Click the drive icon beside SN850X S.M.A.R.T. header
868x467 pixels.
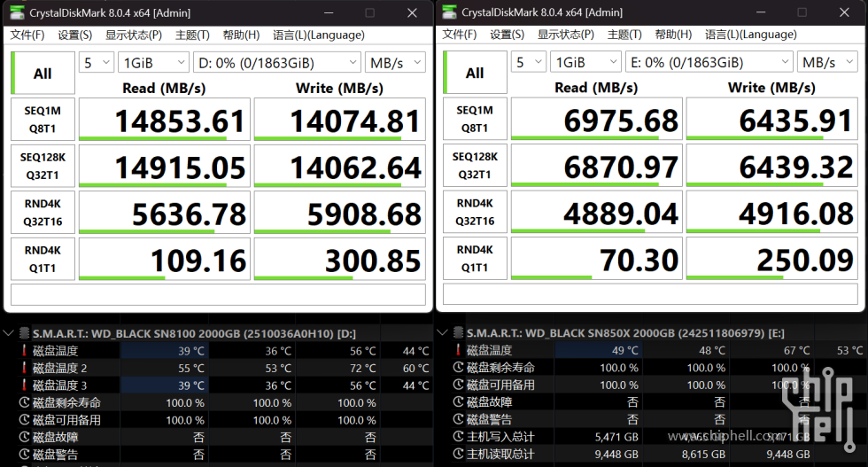click(x=459, y=332)
